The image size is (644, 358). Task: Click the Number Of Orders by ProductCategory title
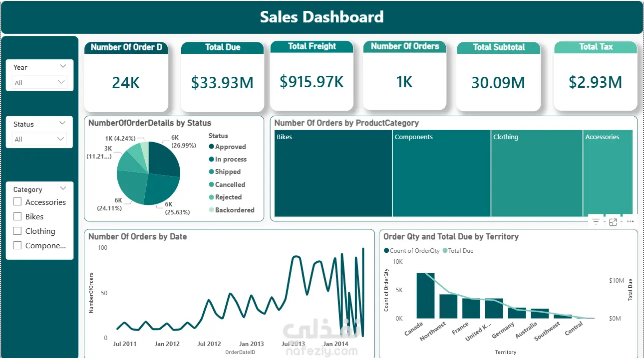pos(346,123)
